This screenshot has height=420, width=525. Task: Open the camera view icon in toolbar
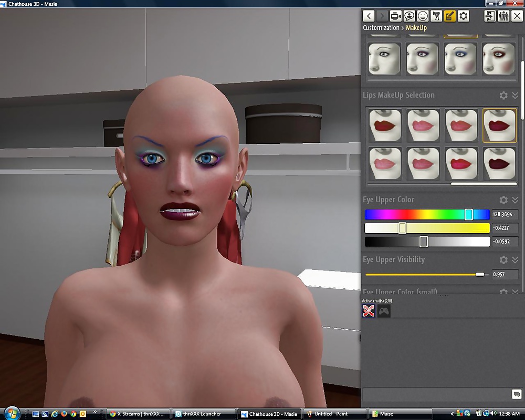coord(395,16)
